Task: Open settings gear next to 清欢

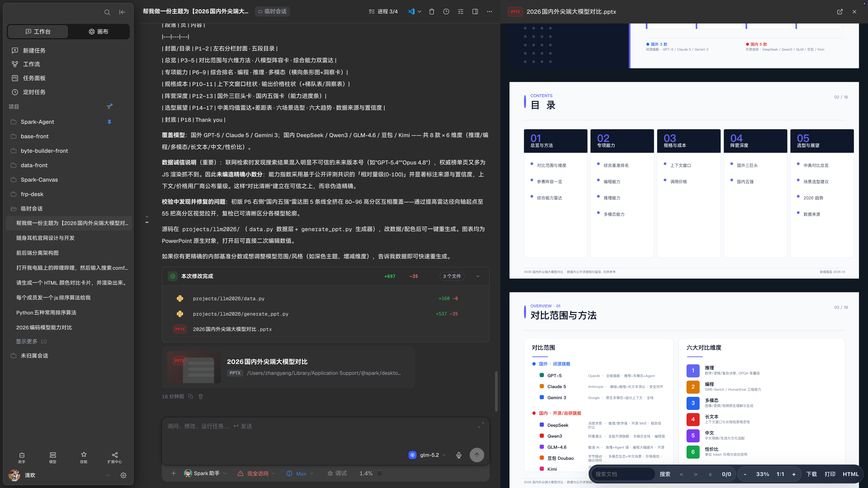Action: (123, 475)
